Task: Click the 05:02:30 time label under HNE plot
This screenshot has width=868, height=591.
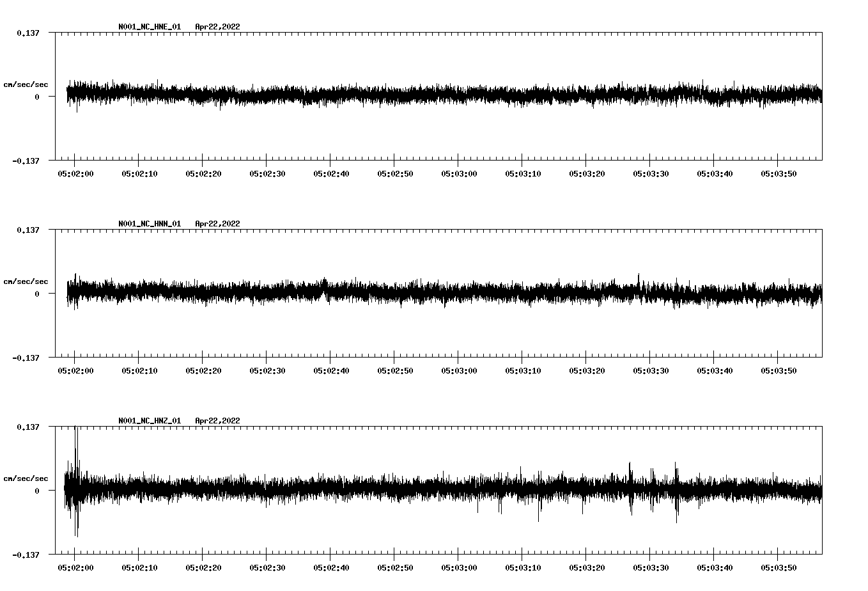Action: coord(267,173)
